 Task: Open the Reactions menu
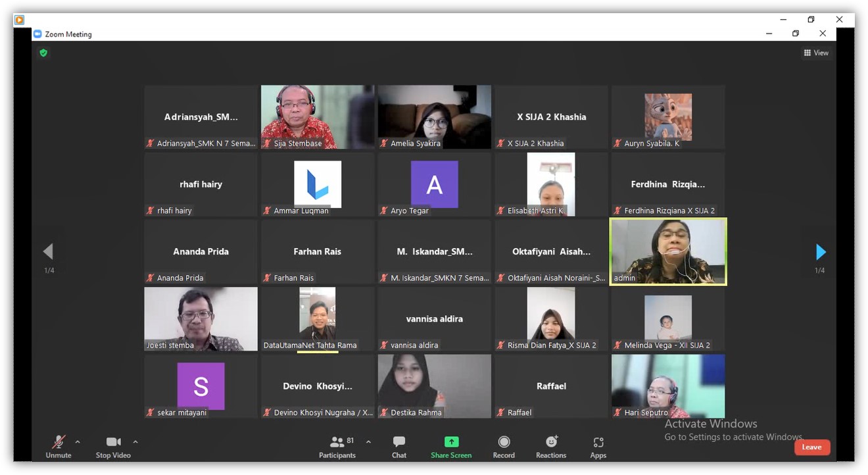click(x=551, y=446)
